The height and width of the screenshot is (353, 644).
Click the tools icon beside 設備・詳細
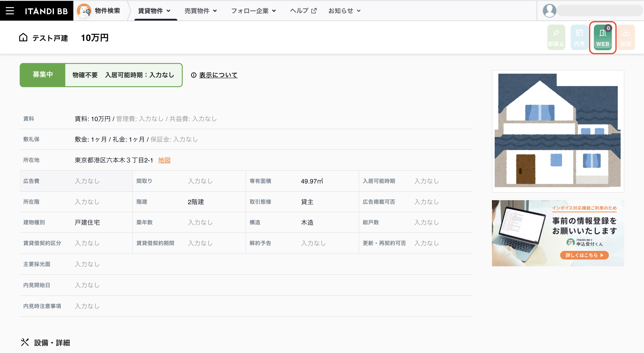click(25, 342)
